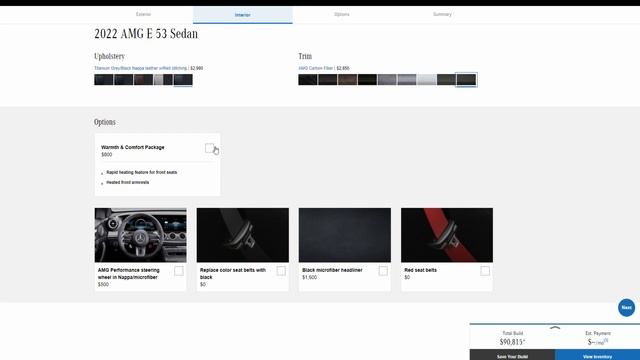This screenshot has height=360, width=640.
Task: Choose the first upholstery swatch
Action: click(x=104, y=80)
